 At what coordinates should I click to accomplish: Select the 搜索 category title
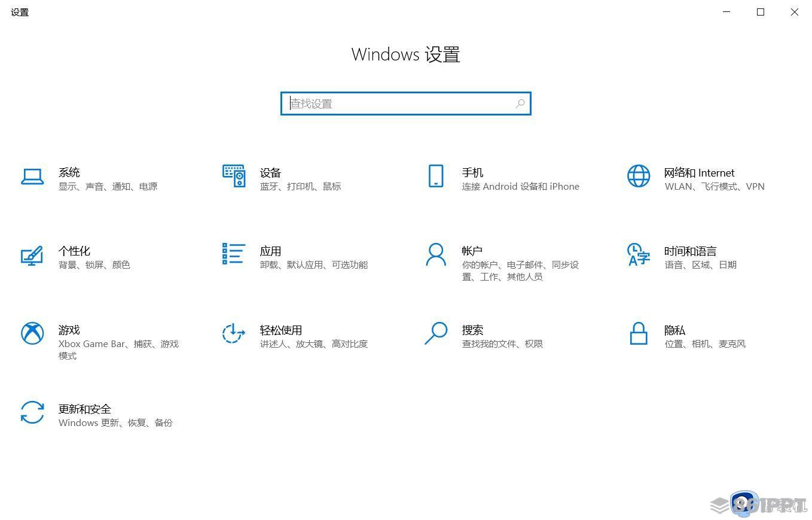[472, 330]
